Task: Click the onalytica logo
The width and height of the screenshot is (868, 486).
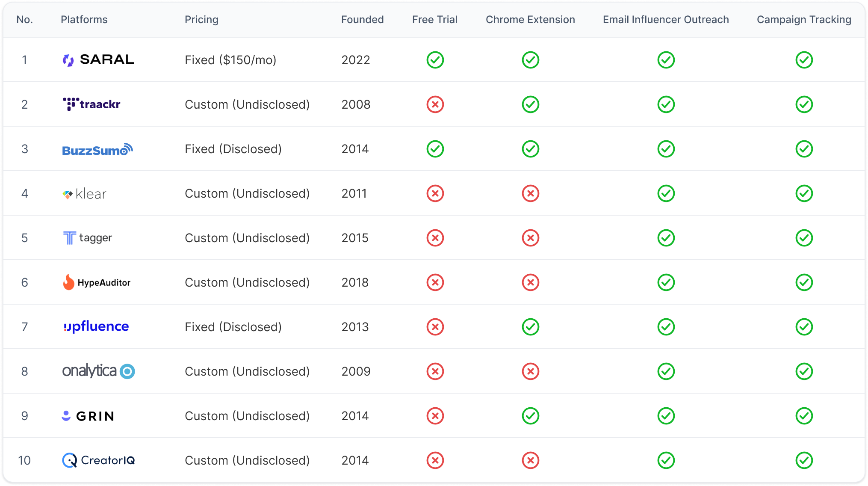Action: (x=99, y=371)
